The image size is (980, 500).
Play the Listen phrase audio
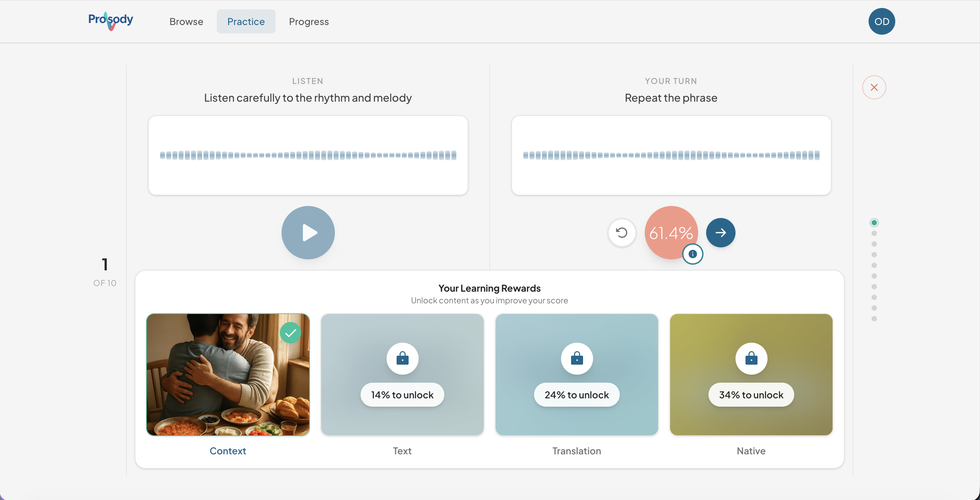(x=308, y=232)
